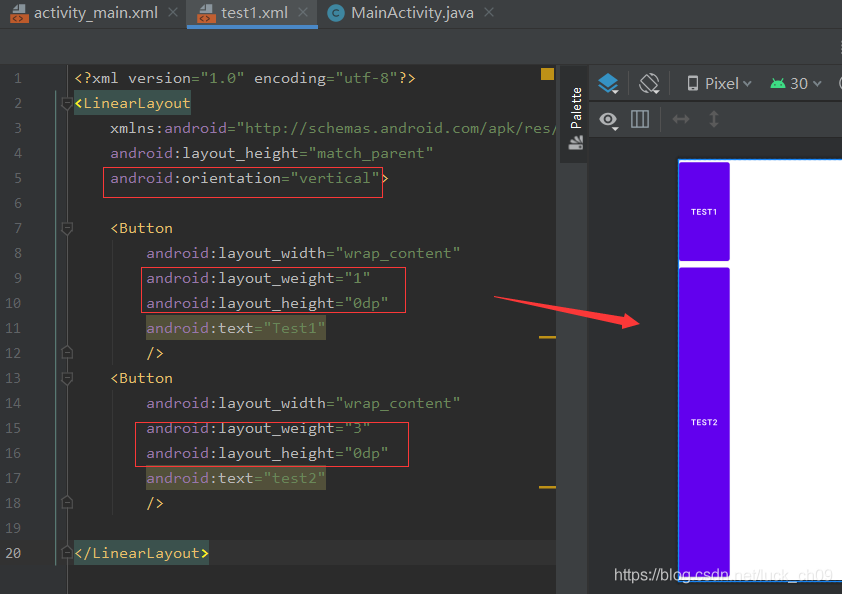Click the yellow warning indicator square

coord(547,74)
